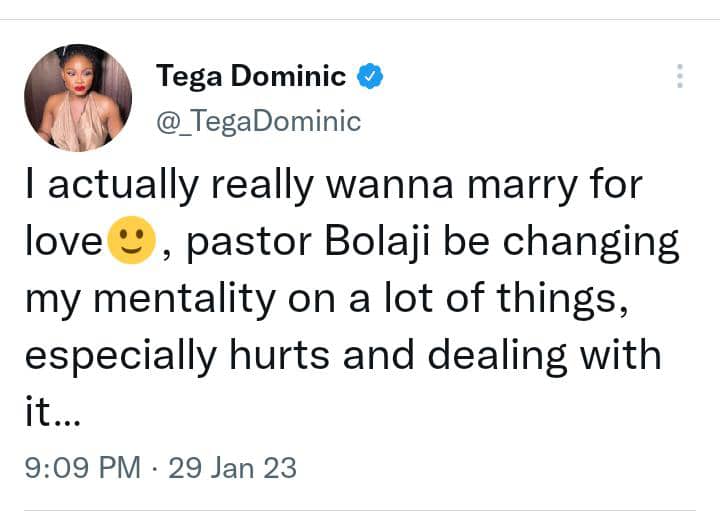The image size is (720, 523).
Task: Click the word "love" in the tweet
Action: 62,243
